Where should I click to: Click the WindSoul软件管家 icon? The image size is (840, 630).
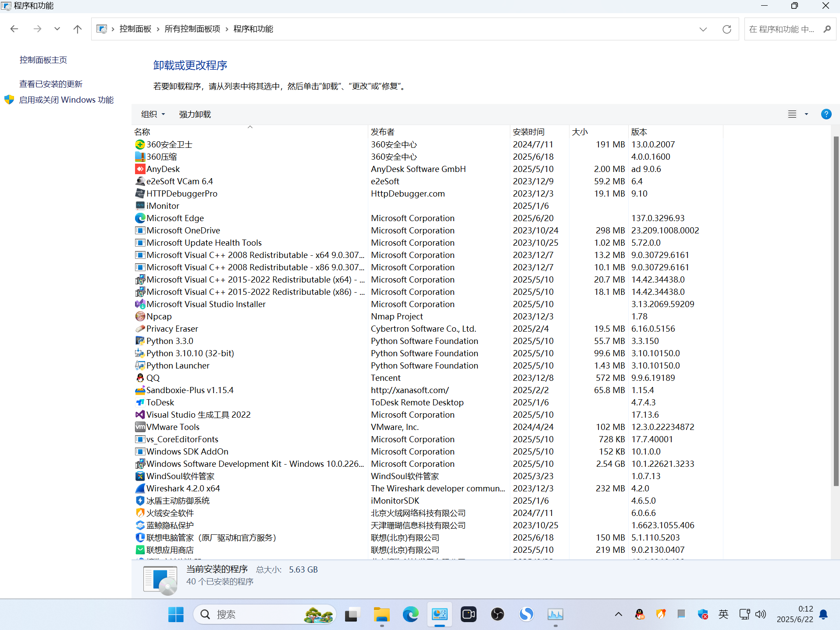[140, 476]
